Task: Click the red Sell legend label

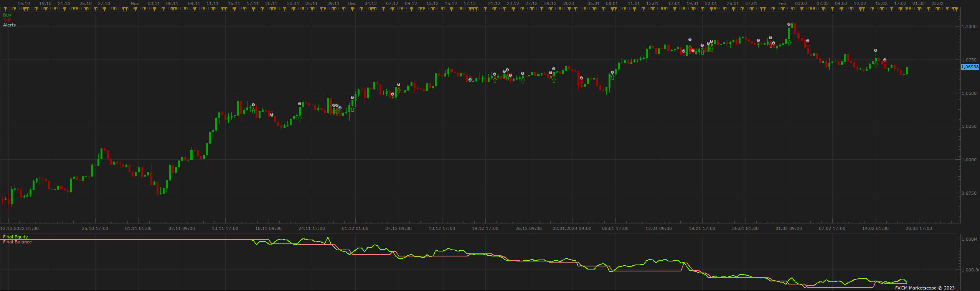Action: click(7, 20)
